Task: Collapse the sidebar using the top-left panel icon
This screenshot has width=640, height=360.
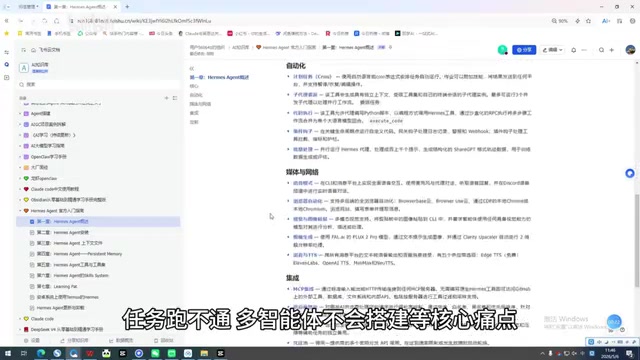Action: (x=23, y=50)
